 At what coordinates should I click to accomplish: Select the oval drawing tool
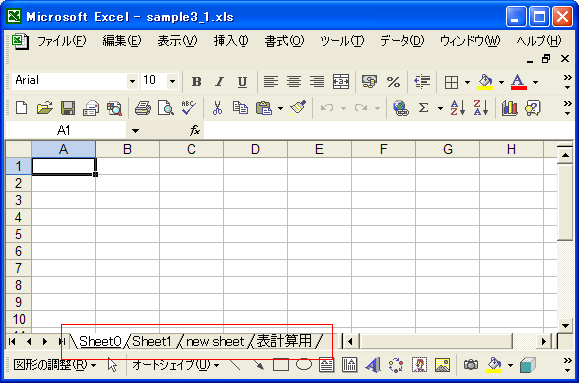304,365
